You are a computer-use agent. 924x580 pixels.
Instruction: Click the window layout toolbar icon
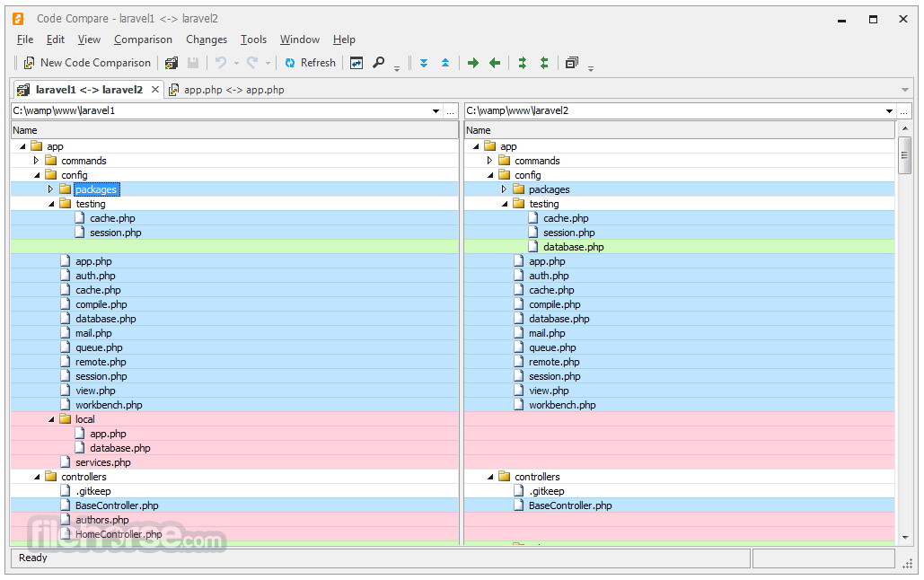(x=572, y=63)
